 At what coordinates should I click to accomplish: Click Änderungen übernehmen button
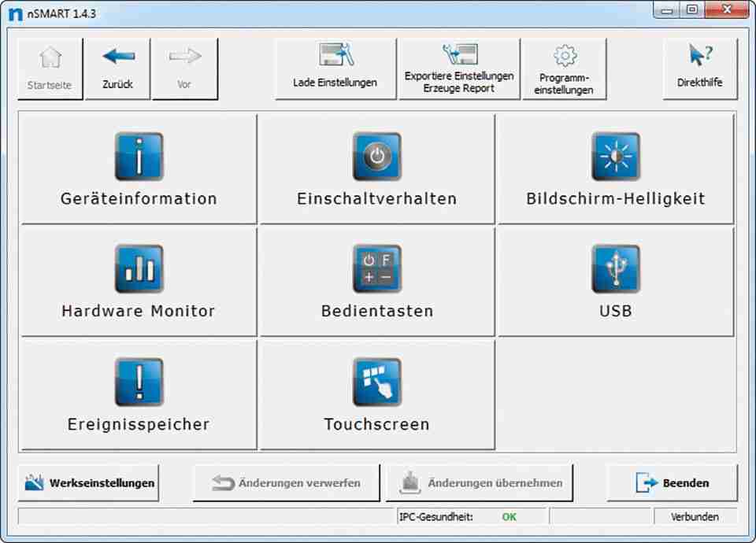point(480,483)
